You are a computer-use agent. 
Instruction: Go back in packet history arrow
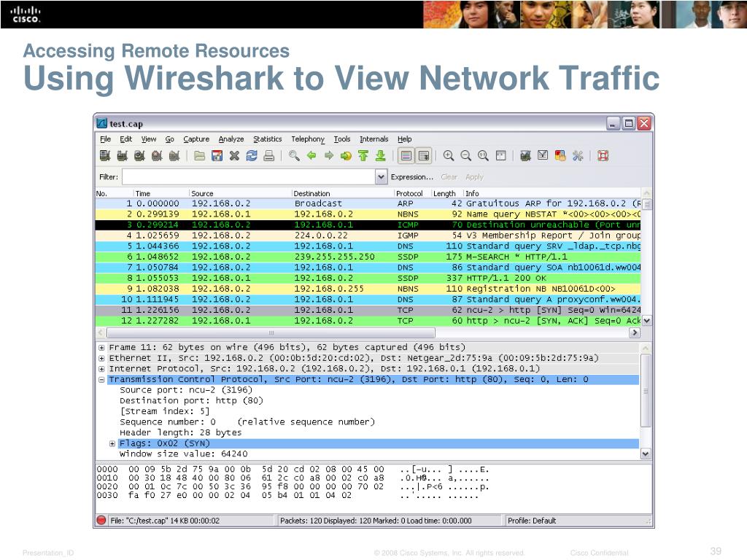(x=311, y=156)
